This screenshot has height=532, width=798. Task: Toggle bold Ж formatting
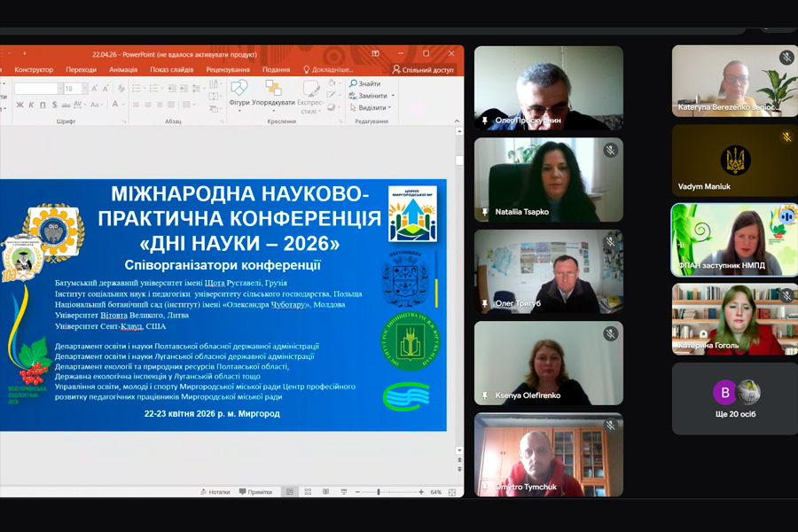tap(20, 105)
